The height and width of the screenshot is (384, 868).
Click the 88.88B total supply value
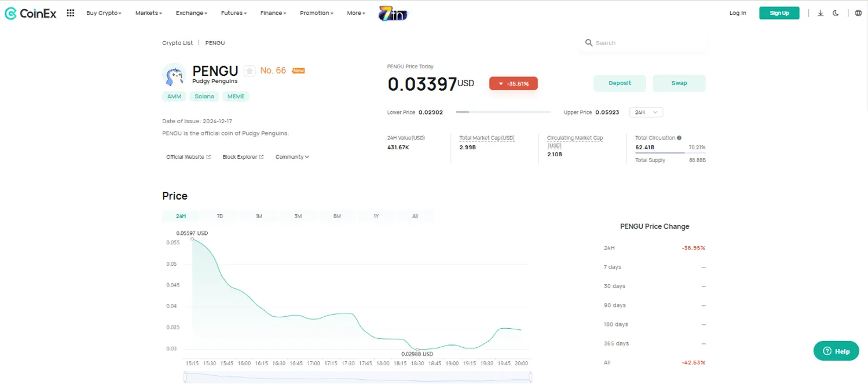[697, 160]
